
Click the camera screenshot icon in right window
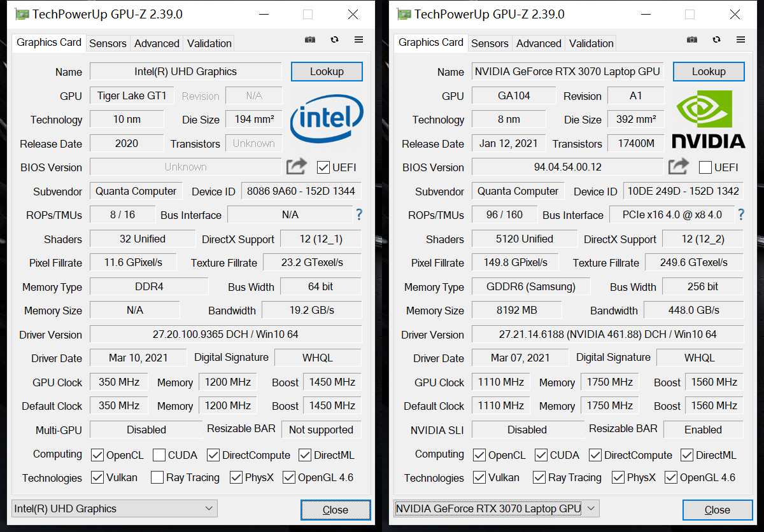[692, 39]
